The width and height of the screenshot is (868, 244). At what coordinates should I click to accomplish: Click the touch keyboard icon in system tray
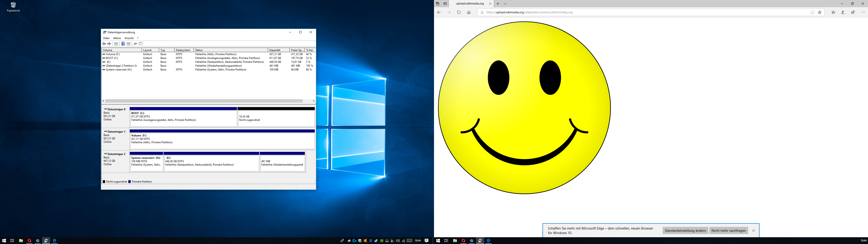pyautogui.click(x=409, y=241)
